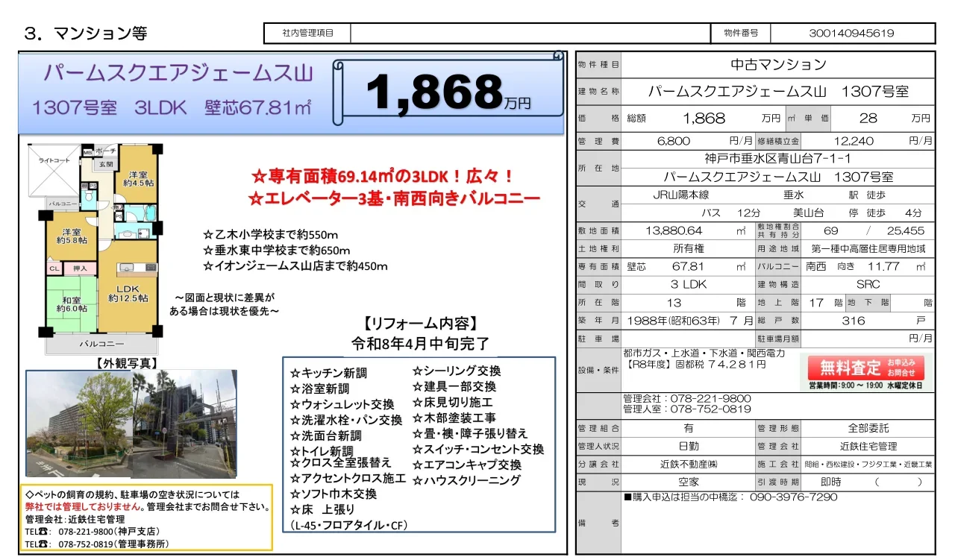Click the ハウスクリーニング list item

pos(466,480)
